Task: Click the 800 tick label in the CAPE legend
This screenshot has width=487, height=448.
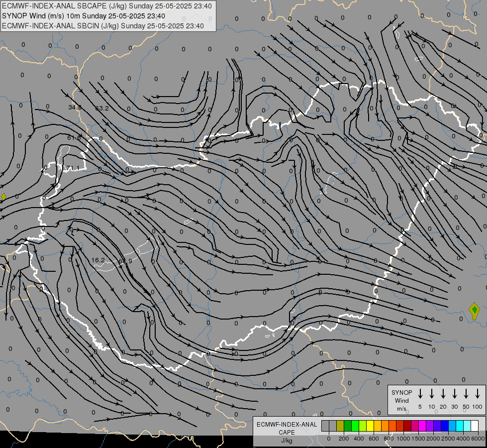Action: (389, 439)
